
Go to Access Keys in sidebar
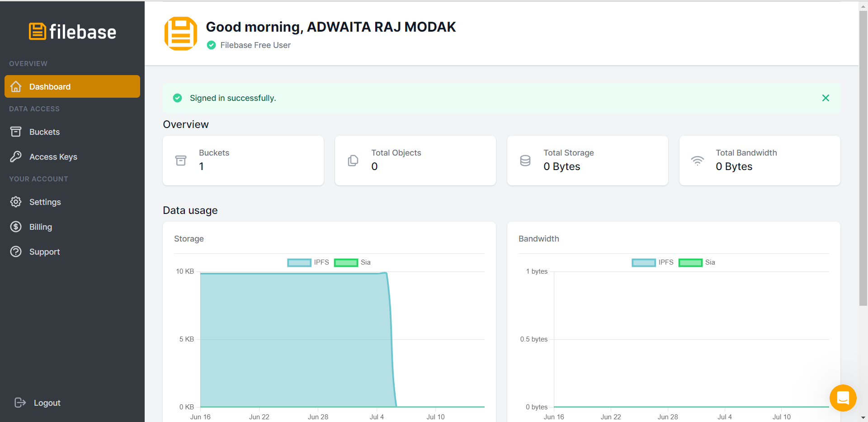(72, 156)
